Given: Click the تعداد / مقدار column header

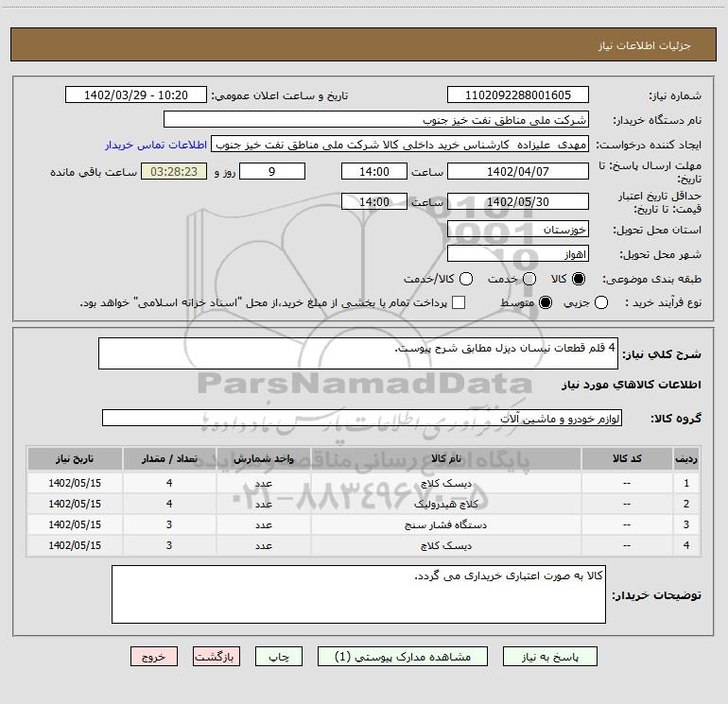Looking at the screenshot, I should pos(169,458).
